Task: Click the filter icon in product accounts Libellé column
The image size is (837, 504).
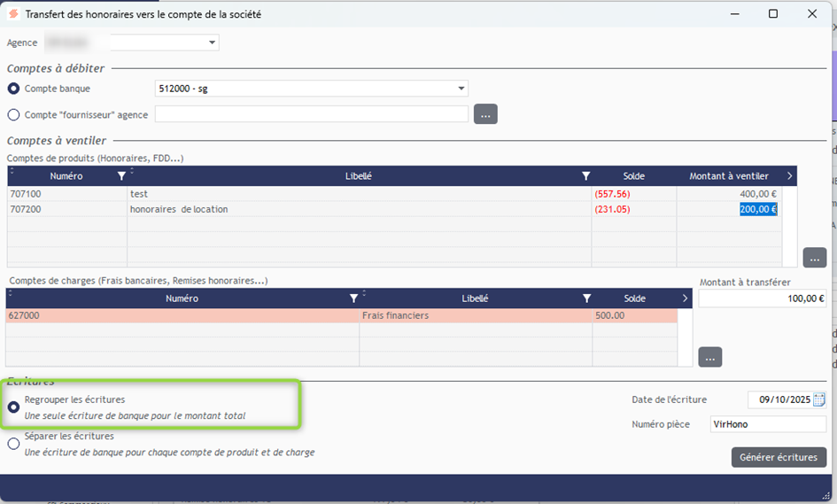Action: point(585,176)
